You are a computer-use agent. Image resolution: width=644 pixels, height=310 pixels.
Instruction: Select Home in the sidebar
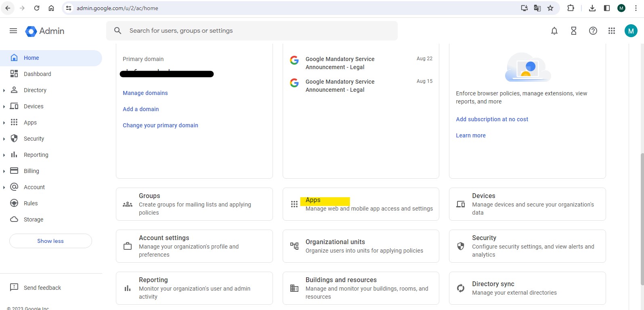pyautogui.click(x=51, y=58)
